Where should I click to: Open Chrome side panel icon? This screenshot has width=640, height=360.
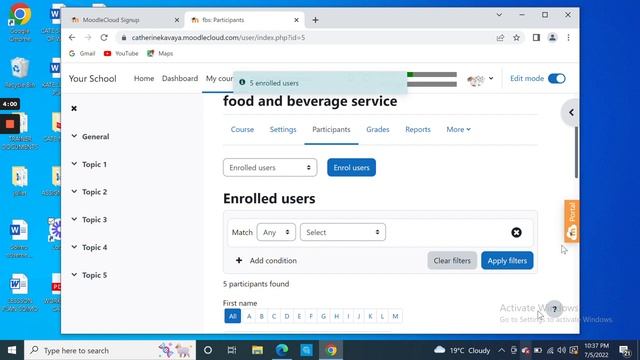pyautogui.click(x=536, y=38)
